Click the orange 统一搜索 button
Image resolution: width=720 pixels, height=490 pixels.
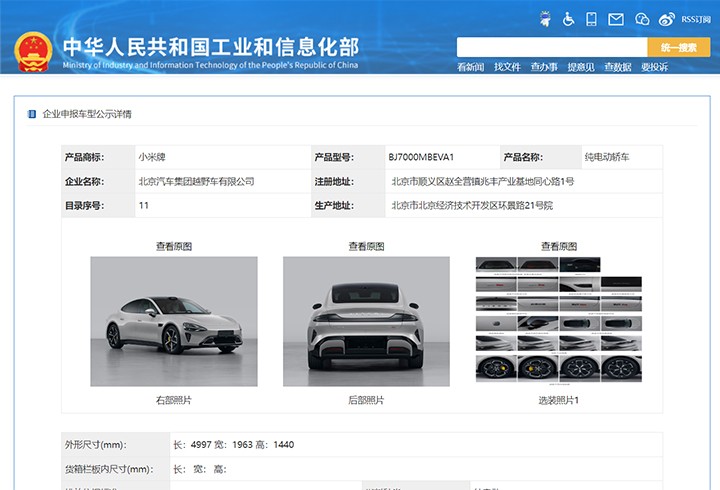click(679, 47)
